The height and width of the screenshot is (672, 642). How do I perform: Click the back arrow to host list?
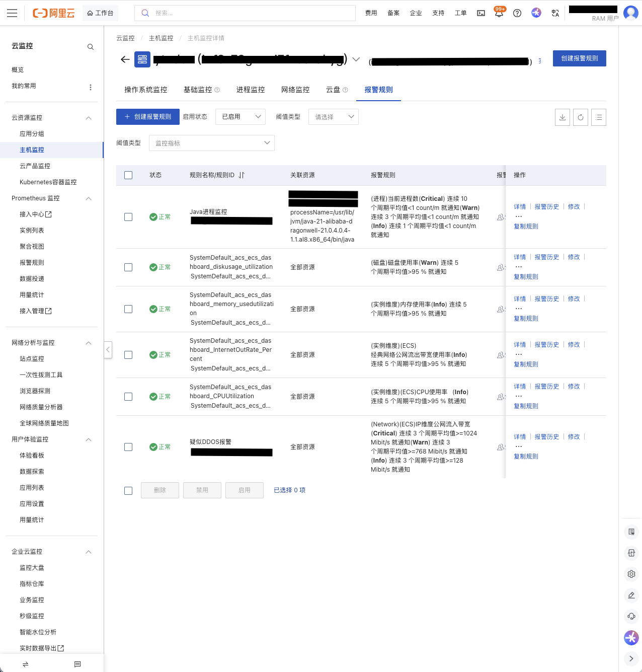(125, 59)
